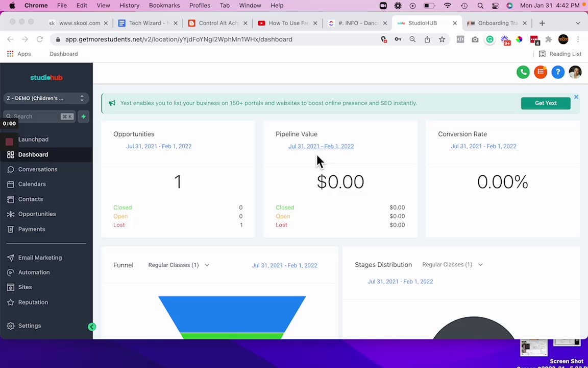
Task: Click browser back arrow
Action: [x=10, y=39]
